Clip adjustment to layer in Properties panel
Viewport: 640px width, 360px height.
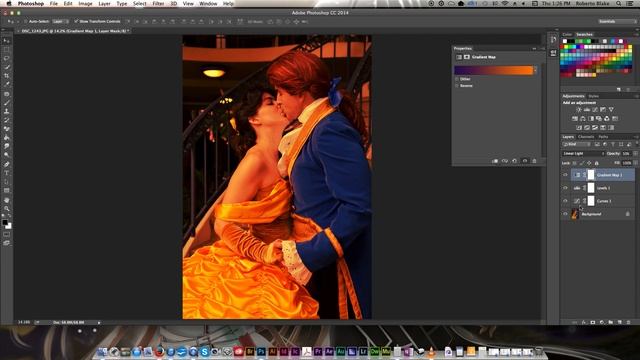(495, 161)
